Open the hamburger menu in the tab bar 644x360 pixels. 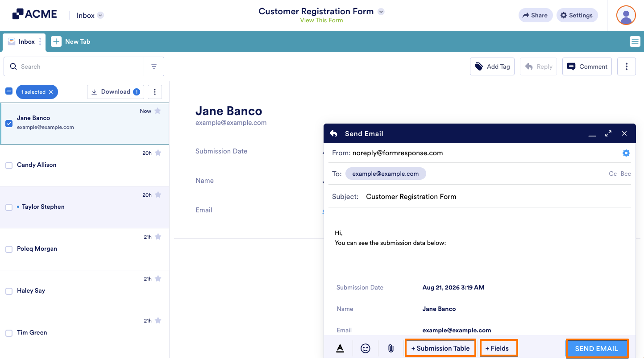click(635, 41)
